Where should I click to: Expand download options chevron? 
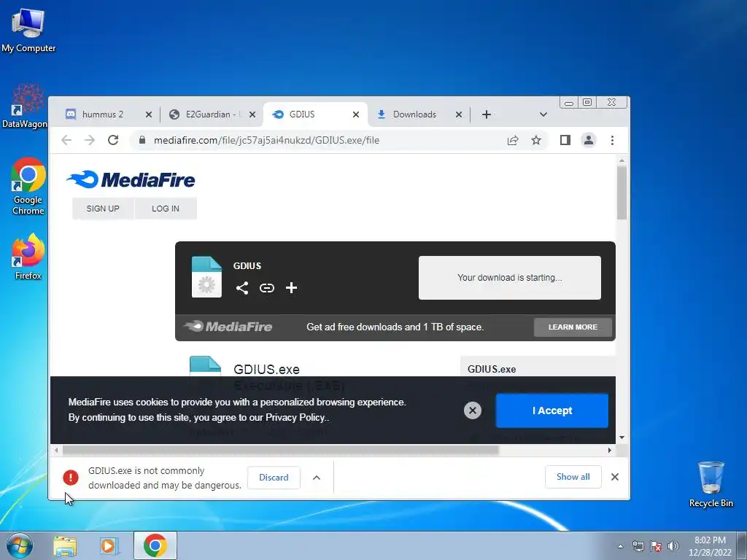[317, 477]
